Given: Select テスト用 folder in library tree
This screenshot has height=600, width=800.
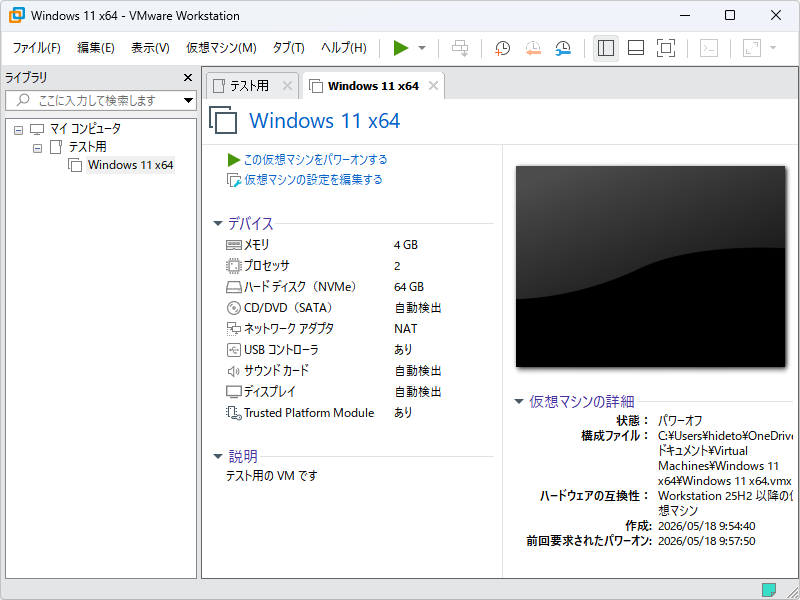Looking at the screenshot, I should (x=87, y=147).
